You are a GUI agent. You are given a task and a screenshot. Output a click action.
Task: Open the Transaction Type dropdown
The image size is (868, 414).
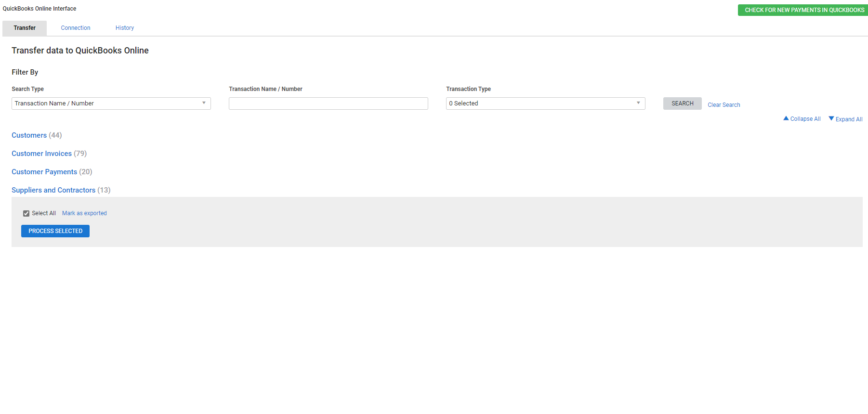pos(546,103)
